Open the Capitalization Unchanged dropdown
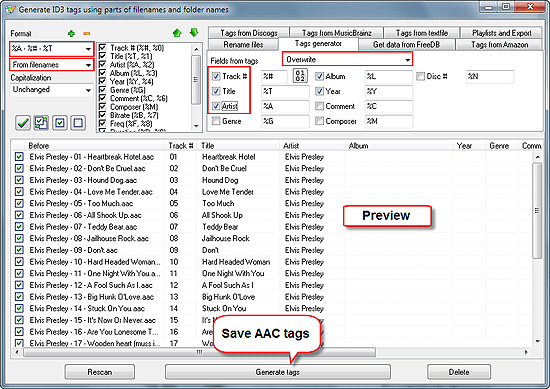The height and width of the screenshot is (389, 550). point(52,90)
